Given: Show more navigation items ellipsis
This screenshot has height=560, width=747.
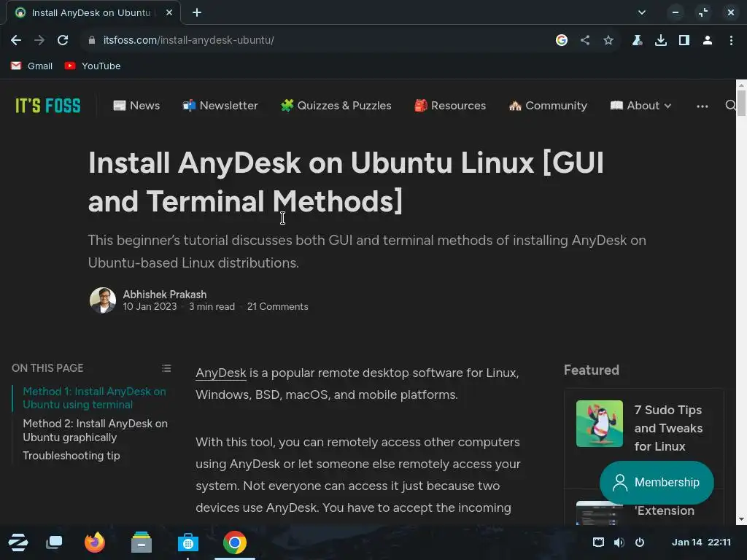Looking at the screenshot, I should pyautogui.click(x=703, y=106).
